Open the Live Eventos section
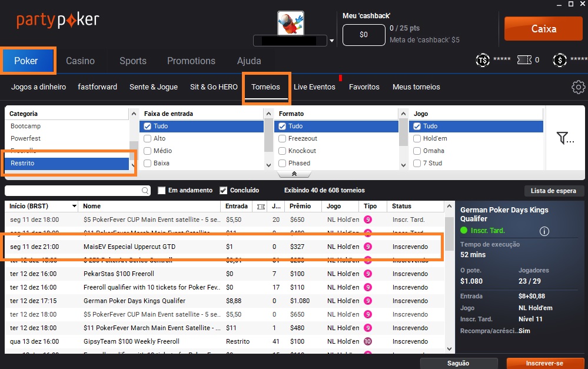Viewport: 588px width, 369px height. pos(314,87)
